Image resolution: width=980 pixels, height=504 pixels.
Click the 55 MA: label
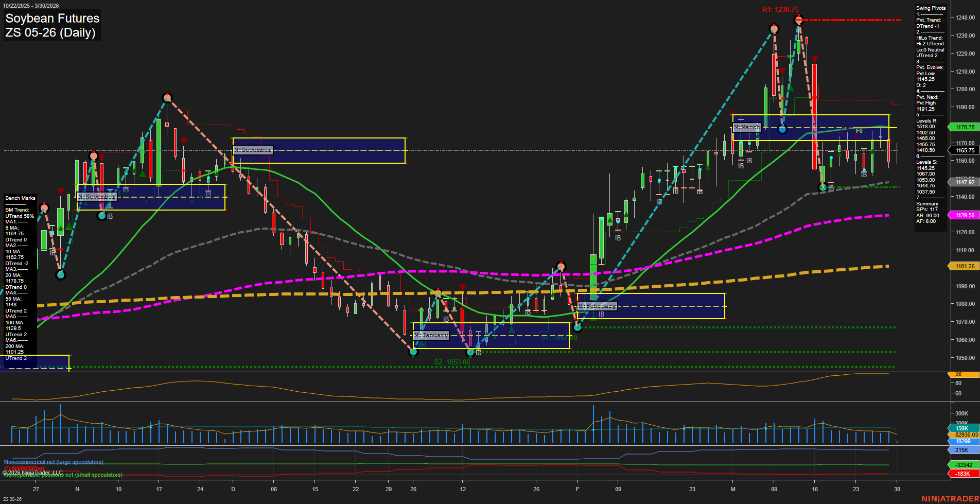point(13,299)
